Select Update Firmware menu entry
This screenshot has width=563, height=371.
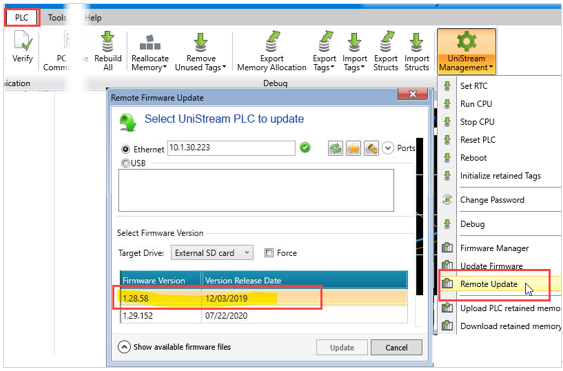(x=491, y=266)
